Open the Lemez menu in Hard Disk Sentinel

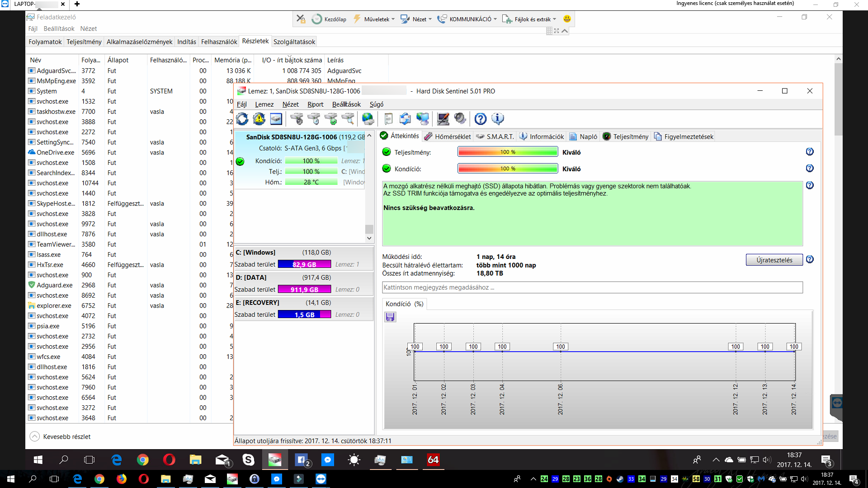pos(264,104)
